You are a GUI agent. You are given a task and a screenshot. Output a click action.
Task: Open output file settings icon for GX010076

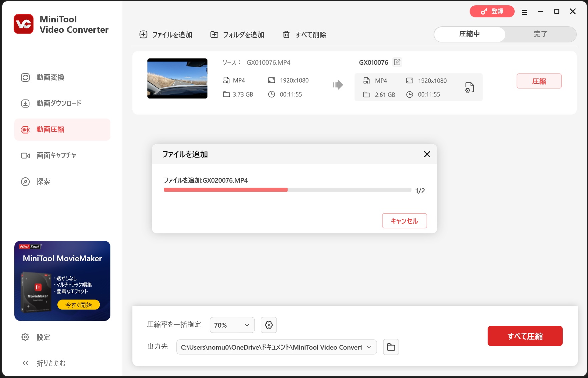(x=469, y=87)
